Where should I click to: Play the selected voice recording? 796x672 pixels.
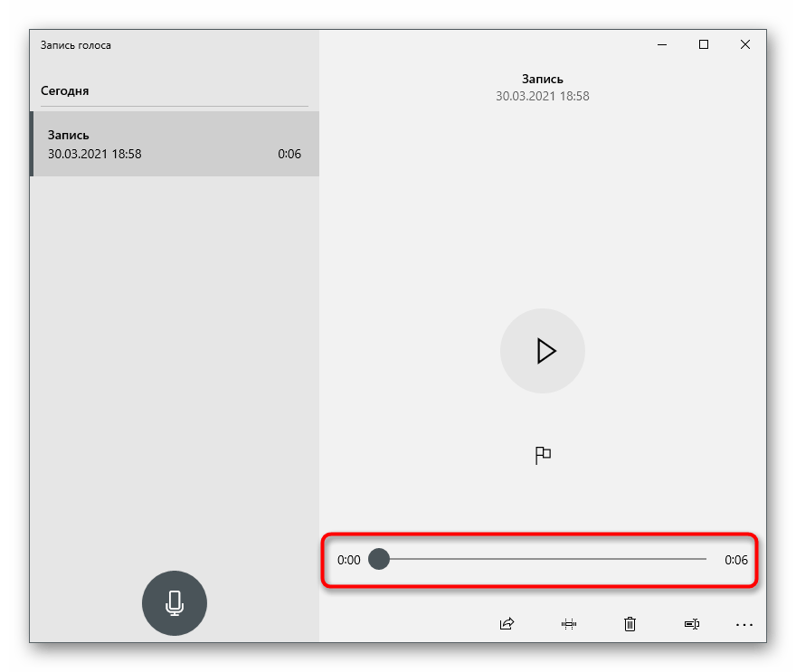[x=543, y=351]
